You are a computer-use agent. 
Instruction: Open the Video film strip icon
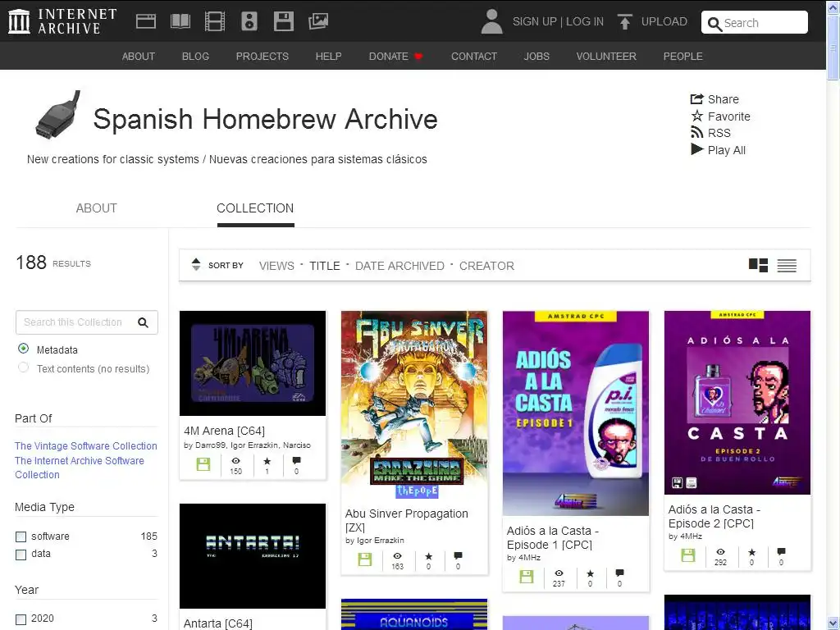point(215,21)
